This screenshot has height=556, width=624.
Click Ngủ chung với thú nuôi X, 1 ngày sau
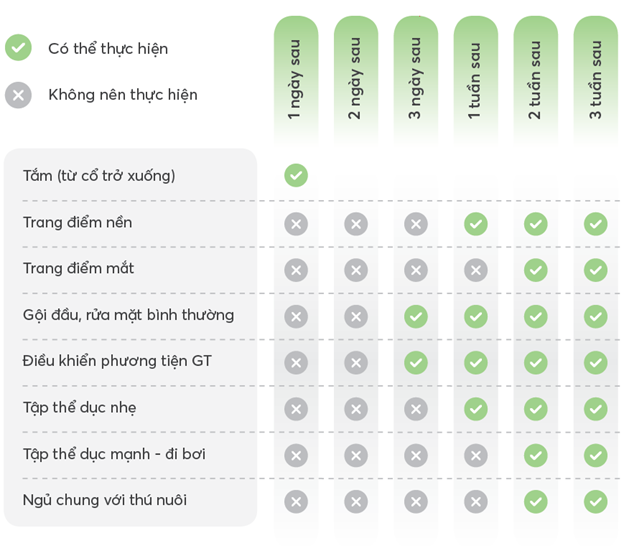coord(296,501)
